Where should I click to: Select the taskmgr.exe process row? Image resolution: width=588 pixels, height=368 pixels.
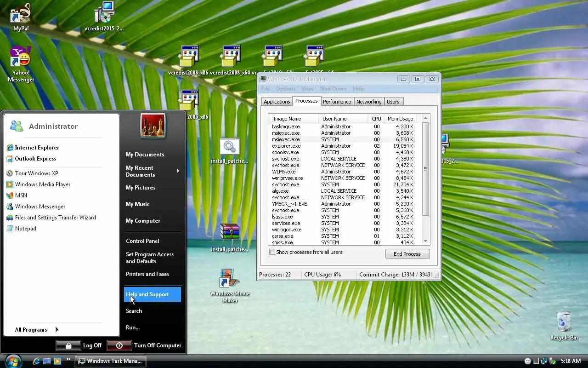[345, 126]
